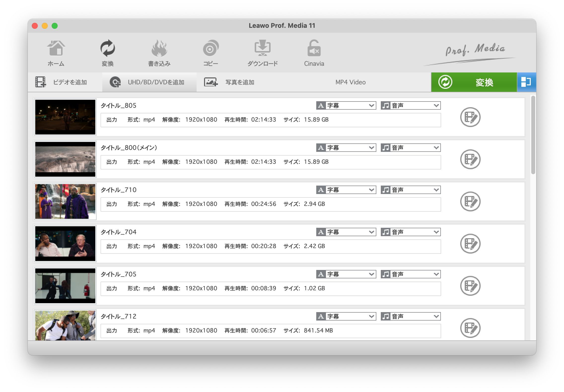This screenshot has width=564, height=392.
Task: Click the UHD/BD/DVDを追加 label
Action: pos(156,82)
